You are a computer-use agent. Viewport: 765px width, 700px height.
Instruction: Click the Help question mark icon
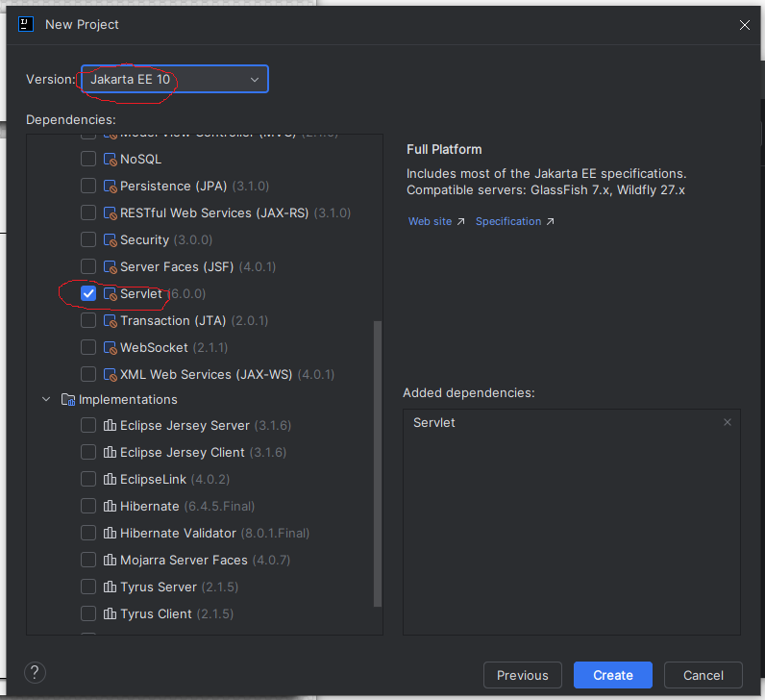(x=34, y=673)
